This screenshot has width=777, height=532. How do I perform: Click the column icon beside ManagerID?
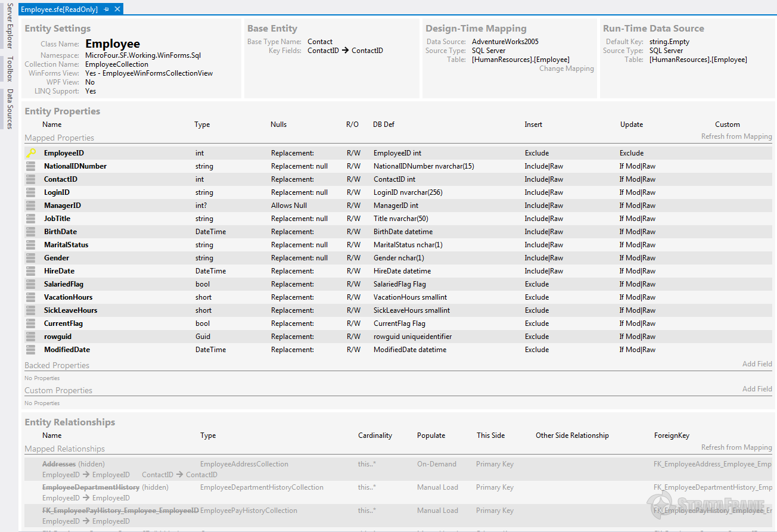(x=31, y=206)
